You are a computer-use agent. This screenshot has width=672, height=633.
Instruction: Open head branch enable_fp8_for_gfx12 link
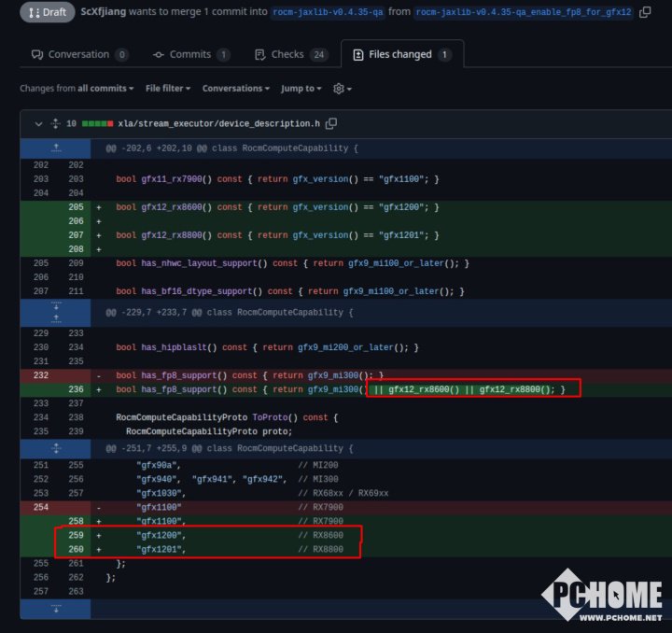(x=524, y=12)
